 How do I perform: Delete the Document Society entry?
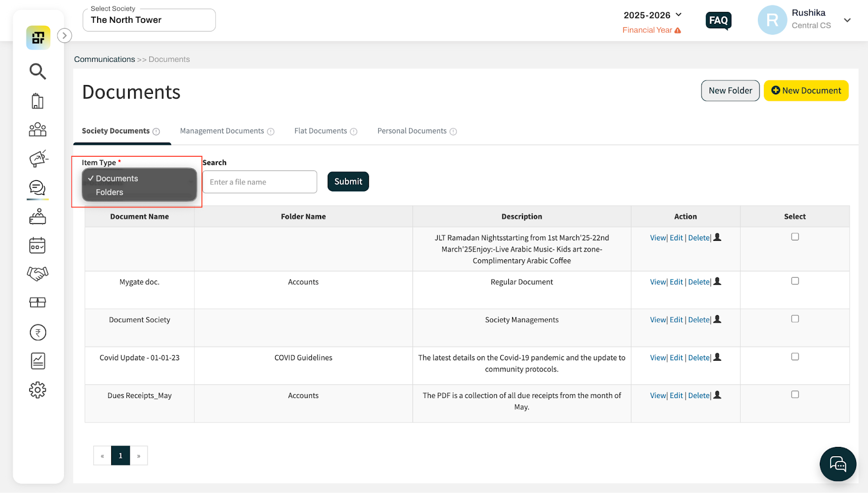tap(699, 320)
